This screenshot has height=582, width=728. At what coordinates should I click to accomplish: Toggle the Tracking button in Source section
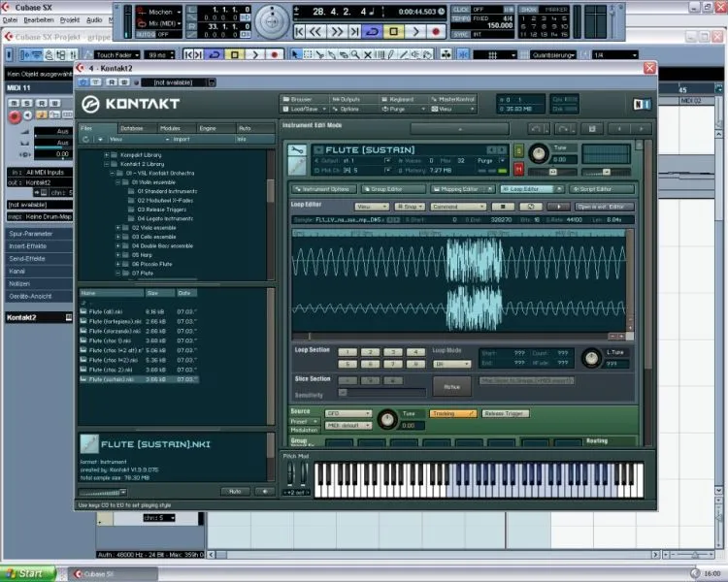(x=452, y=413)
